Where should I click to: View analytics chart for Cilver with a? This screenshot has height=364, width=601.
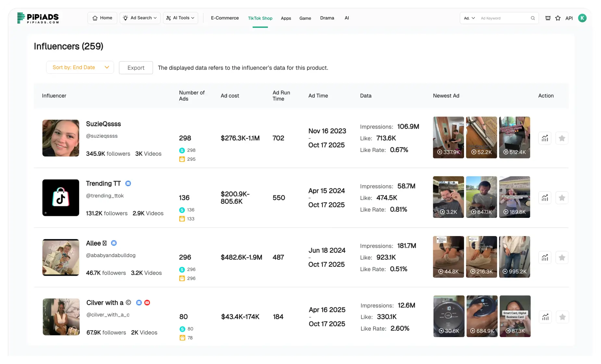pyautogui.click(x=545, y=317)
